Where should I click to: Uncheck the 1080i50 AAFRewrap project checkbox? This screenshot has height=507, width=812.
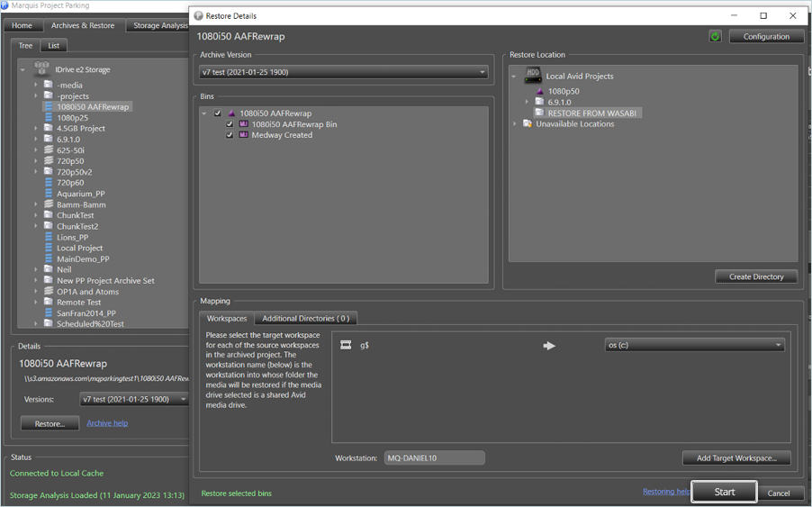point(218,113)
